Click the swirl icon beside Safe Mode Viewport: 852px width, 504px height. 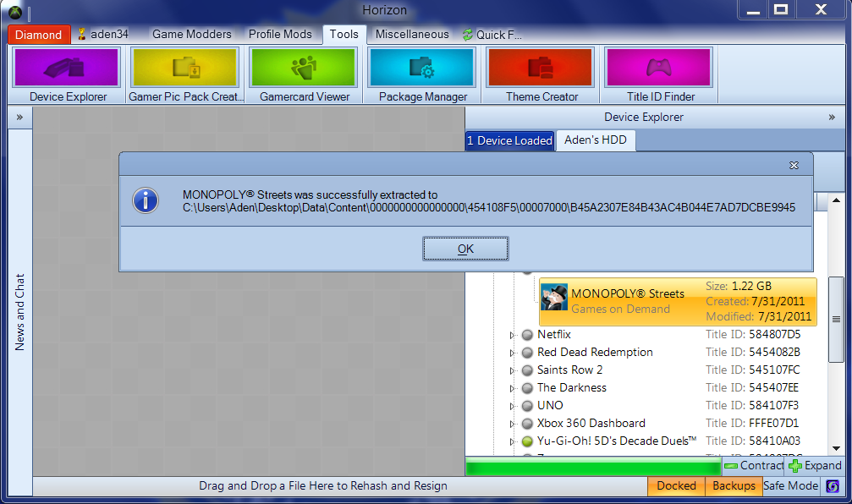coord(833,486)
